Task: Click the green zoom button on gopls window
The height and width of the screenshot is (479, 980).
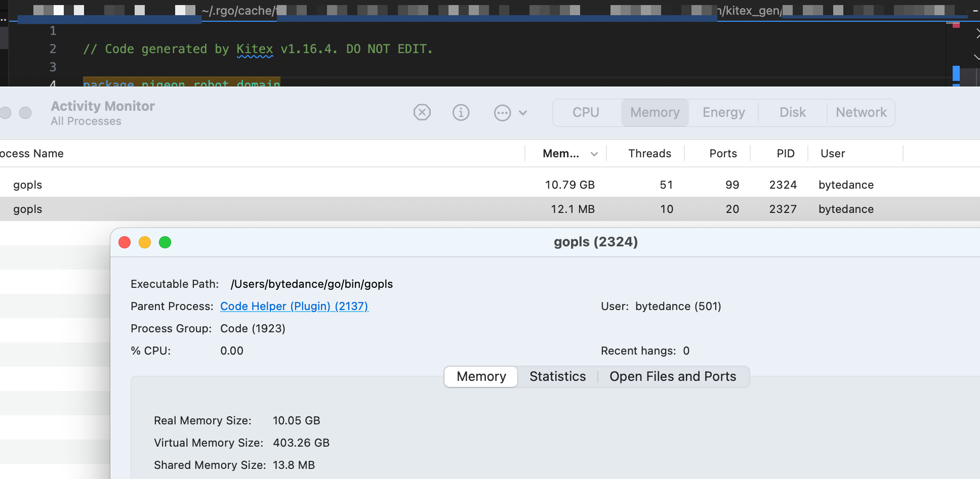Action: point(165,243)
